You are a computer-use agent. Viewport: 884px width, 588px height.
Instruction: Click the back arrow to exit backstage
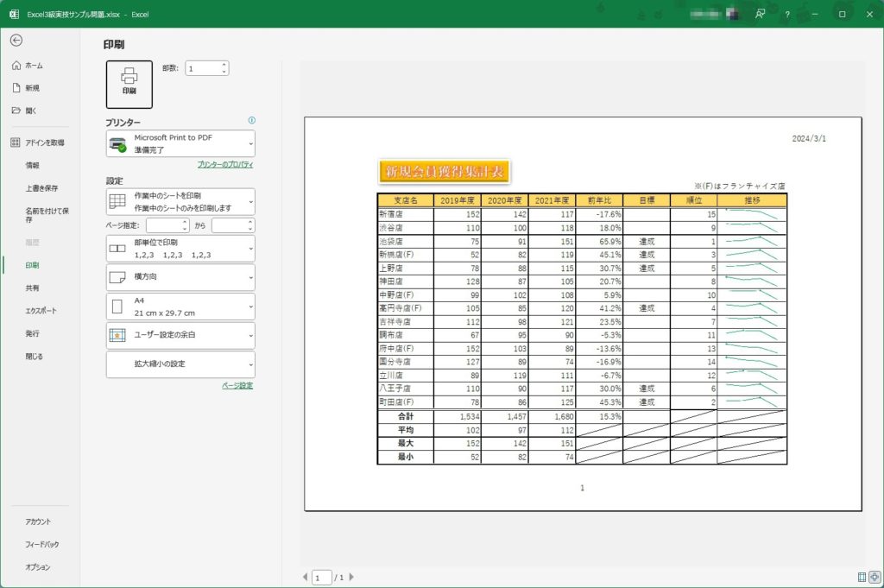pos(16,40)
